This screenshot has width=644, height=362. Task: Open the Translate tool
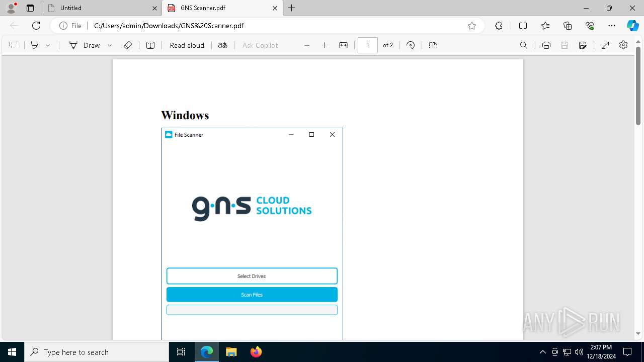tap(222, 45)
